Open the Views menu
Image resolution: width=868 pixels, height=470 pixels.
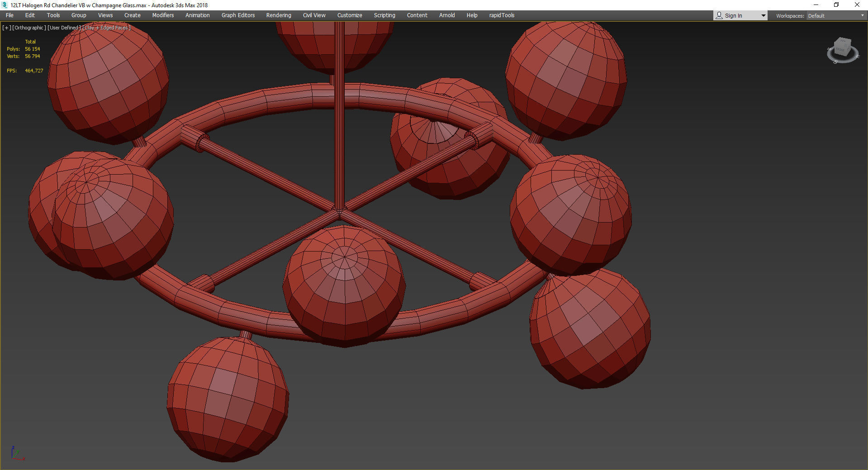click(105, 15)
